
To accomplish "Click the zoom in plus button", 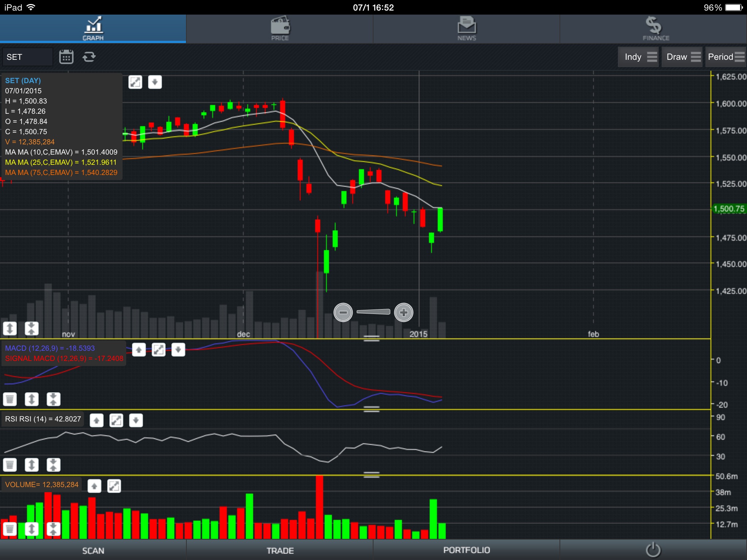I will tap(403, 312).
